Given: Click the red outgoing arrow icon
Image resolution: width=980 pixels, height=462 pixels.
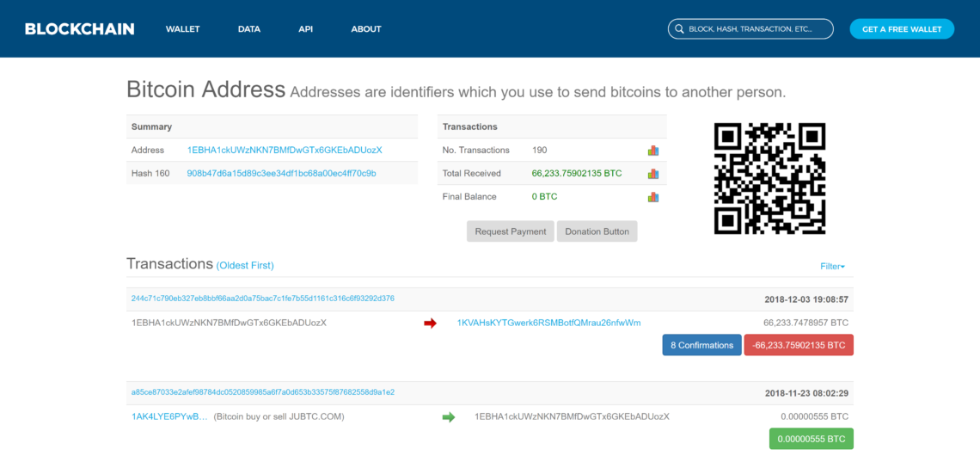Looking at the screenshot, I should [430, 323].
